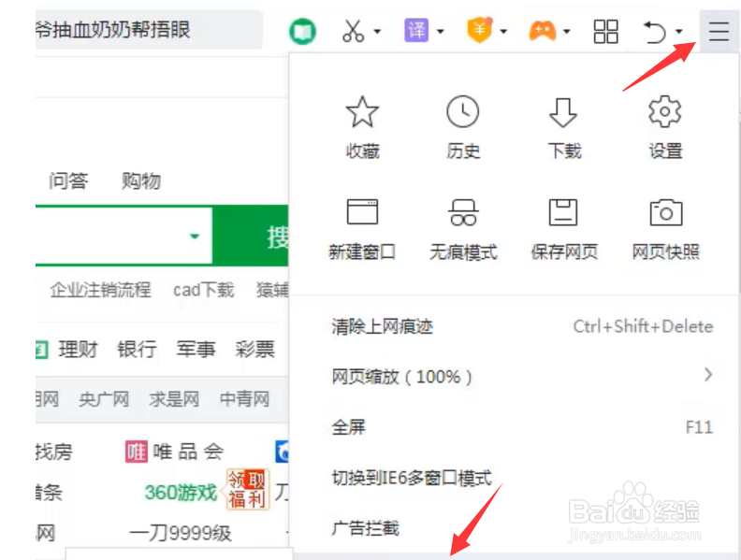
Task: Click the 领取福利 badge
Action: tap(248, 489)
